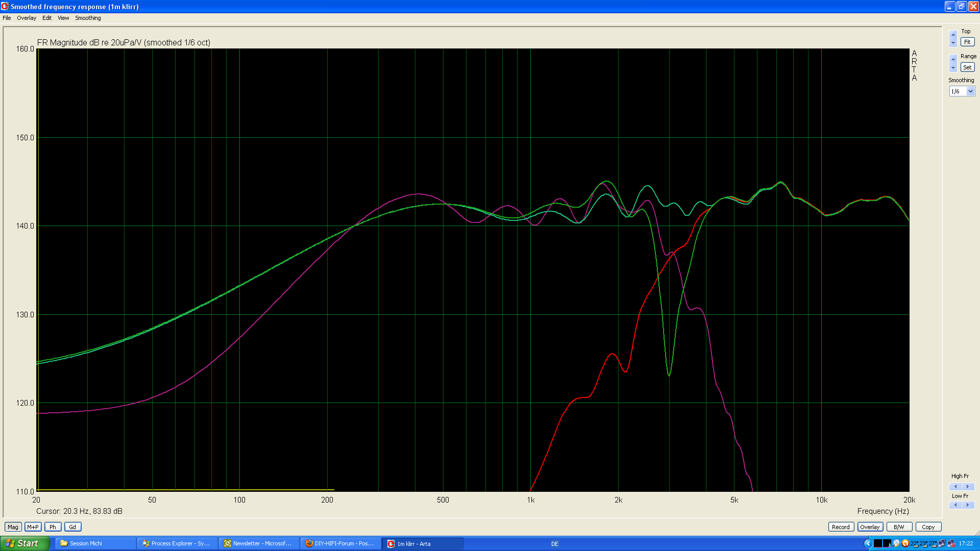Click Low Fr right arrow
The width and height of the screenshot is (980, 551).
(968, 505)
